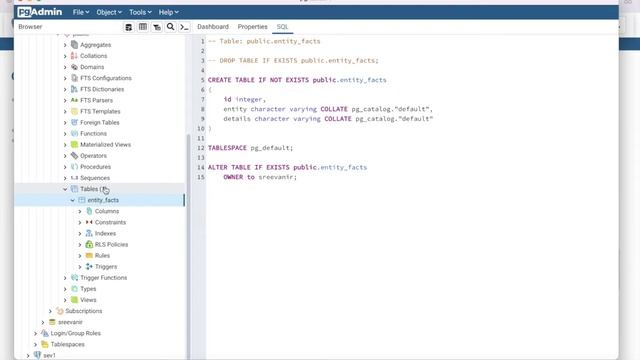Click the FTS Templates node icon

coord(74,111)
